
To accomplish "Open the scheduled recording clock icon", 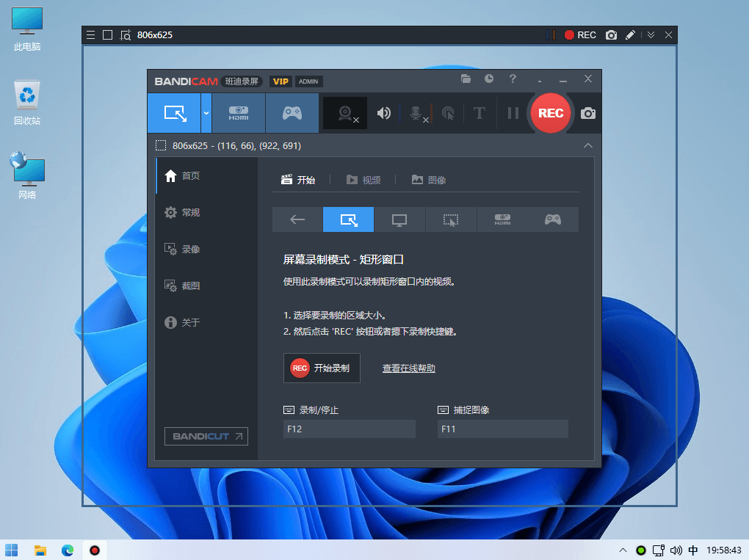I will [x=488, y=79].
